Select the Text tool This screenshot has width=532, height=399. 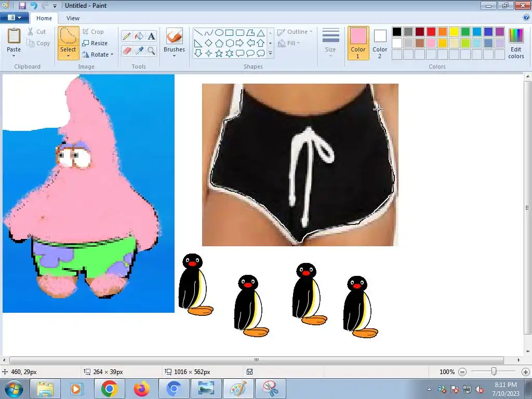(151, 36)
